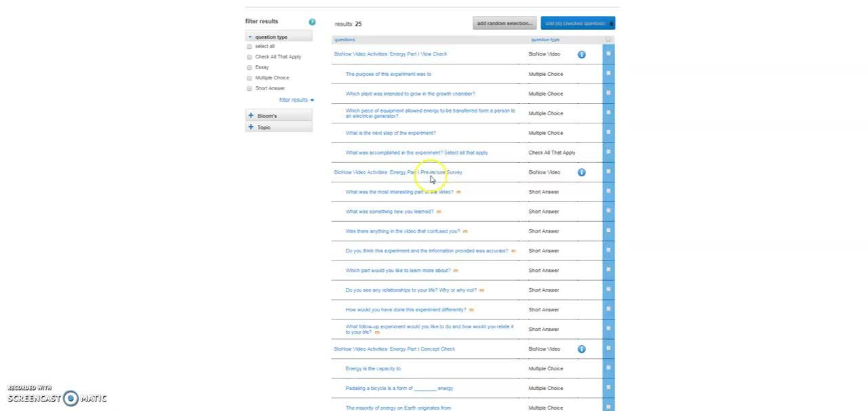The image size is (868, 411).
Task: Click the arrow icon next to filter results link
Action: 312,100
